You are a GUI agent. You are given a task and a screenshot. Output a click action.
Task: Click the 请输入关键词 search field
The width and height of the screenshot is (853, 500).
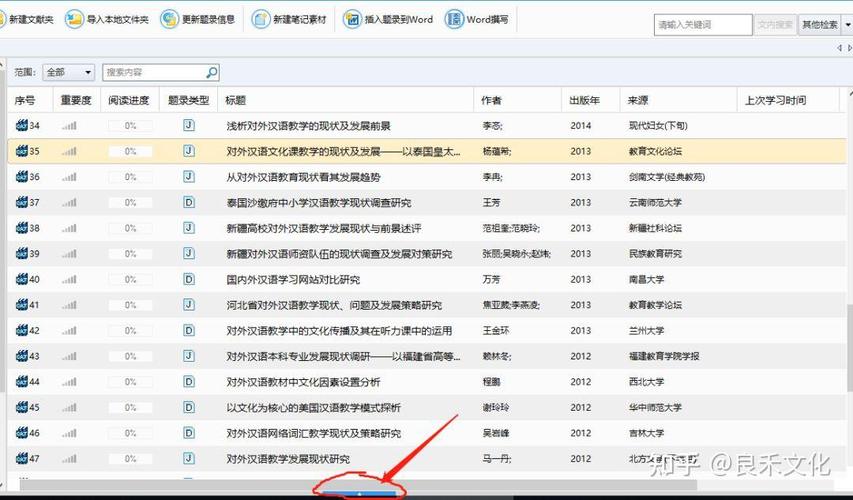tap(703, 24)
